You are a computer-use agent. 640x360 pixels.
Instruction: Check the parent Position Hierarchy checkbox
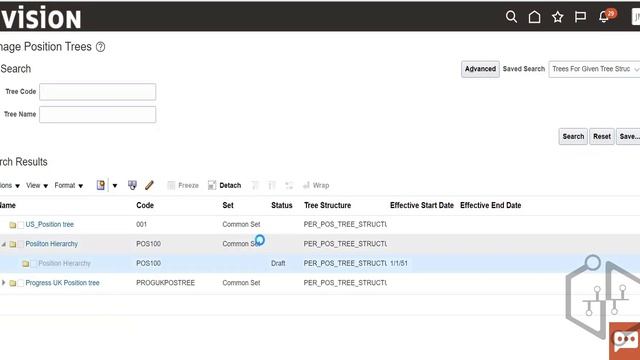(21, 244)
